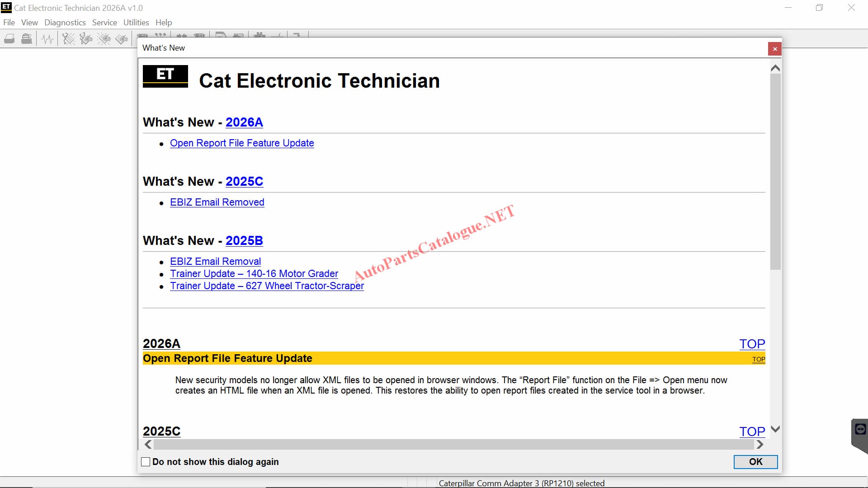
Task: Open the Diagnostics menu
Action: pos(65,23)
